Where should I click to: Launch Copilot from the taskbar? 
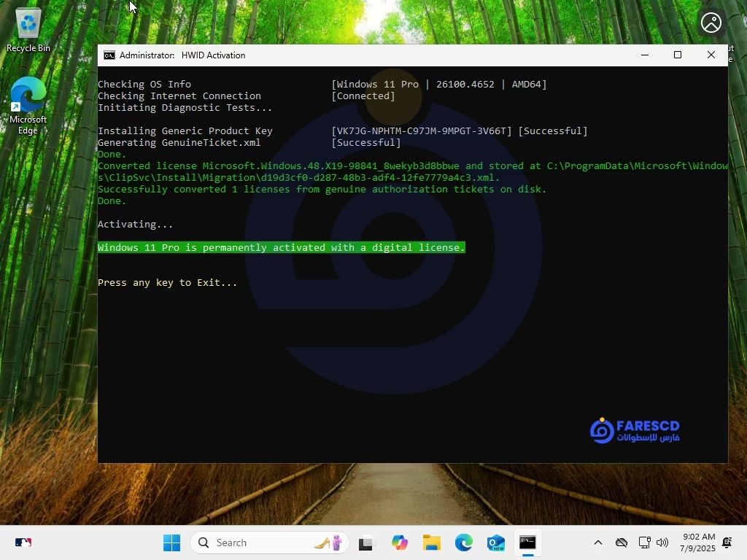[399, 542]
